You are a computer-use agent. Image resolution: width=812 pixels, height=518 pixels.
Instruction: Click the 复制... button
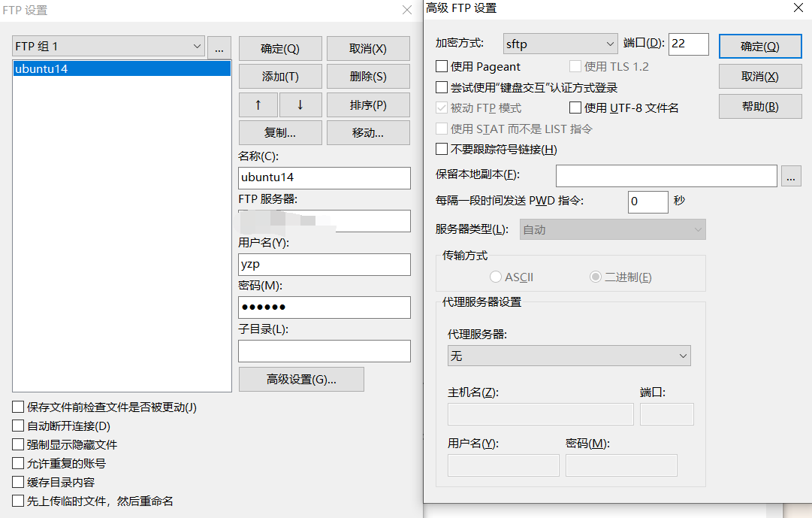[280, 132]
